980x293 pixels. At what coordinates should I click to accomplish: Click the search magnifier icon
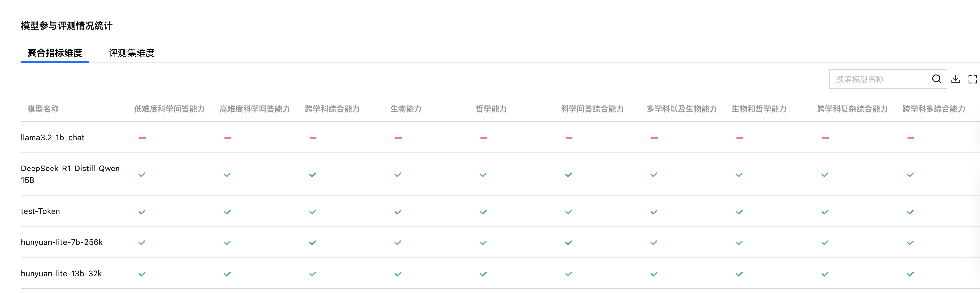tap(936, 79)
